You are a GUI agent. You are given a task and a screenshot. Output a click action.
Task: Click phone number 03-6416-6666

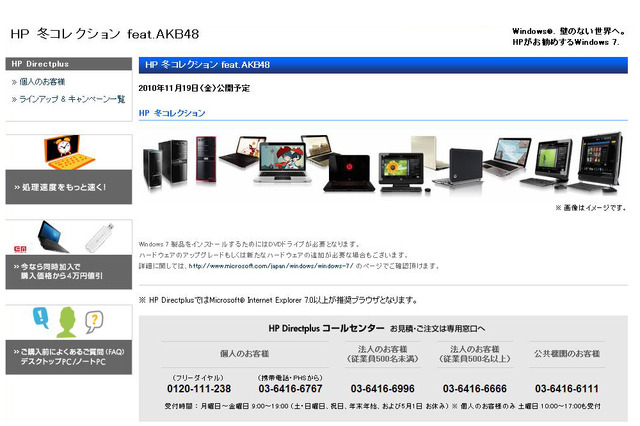coord(475,388)
